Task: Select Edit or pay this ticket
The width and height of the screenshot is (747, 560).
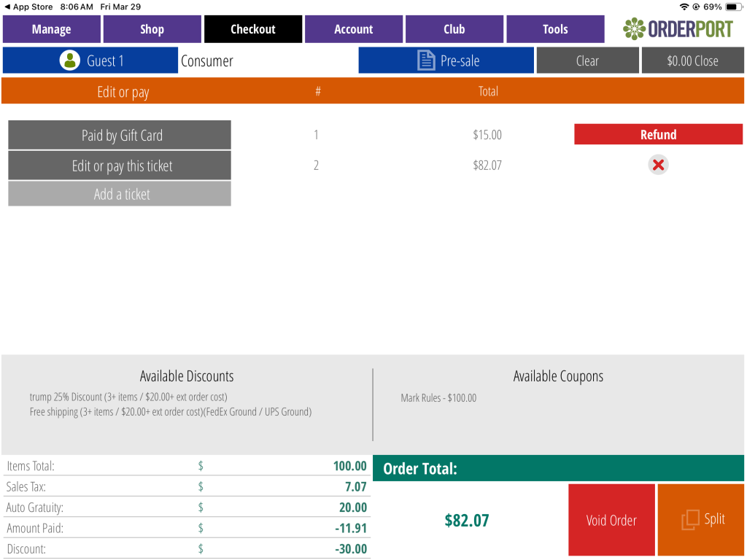Action: pos(120,166)
